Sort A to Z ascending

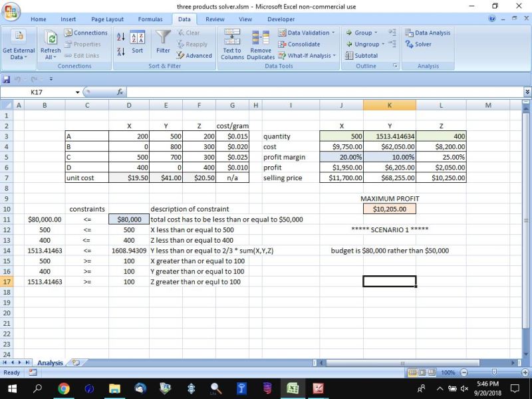point(121,37)
